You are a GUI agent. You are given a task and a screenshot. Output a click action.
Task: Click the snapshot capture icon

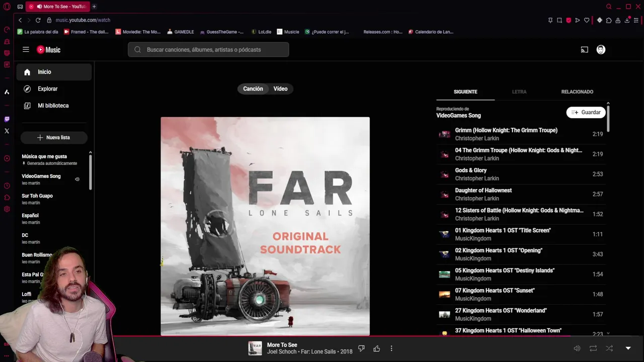[559, 20]
